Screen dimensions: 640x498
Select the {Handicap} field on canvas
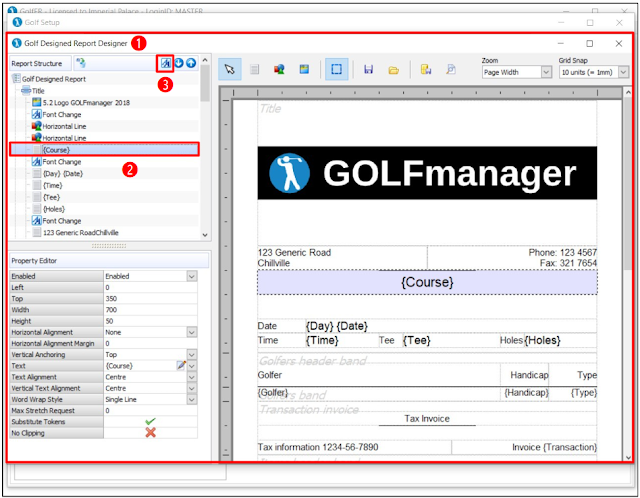[x=527, y=392]
